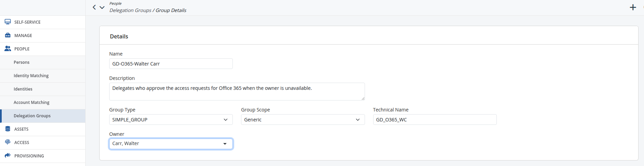The width and height of the screenshot is (644, 166).
Task: Click the Group Details breadcrumb text
Action: coord(171,10)
